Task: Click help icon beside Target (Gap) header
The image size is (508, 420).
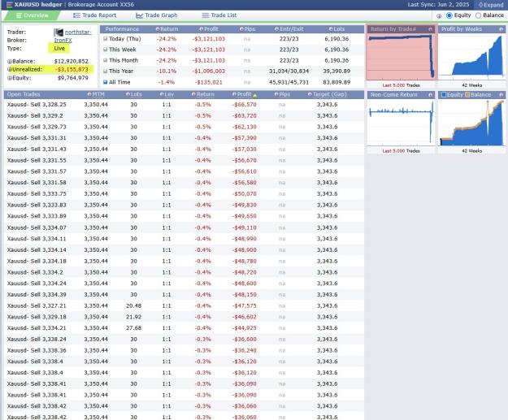Action: [310, 94]
